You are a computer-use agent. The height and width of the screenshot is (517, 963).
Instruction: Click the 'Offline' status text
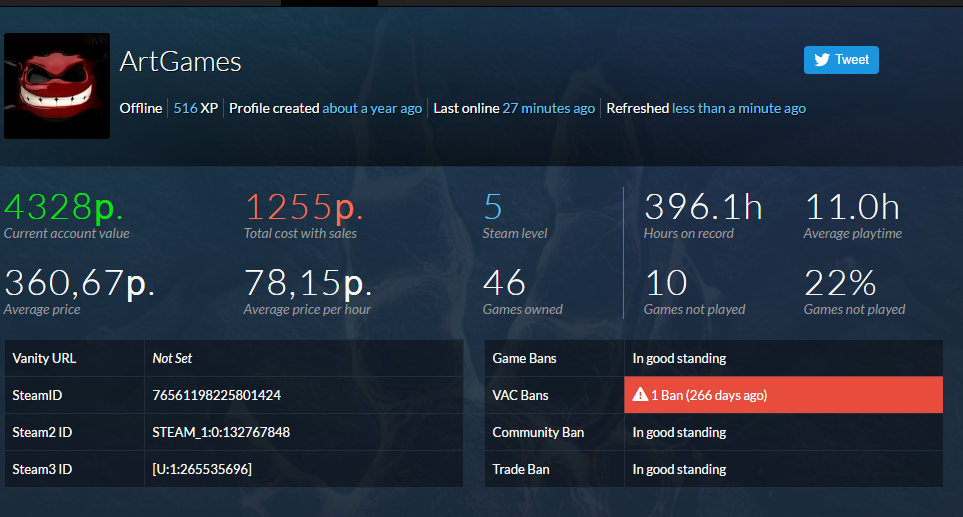(x=141, y=108)
